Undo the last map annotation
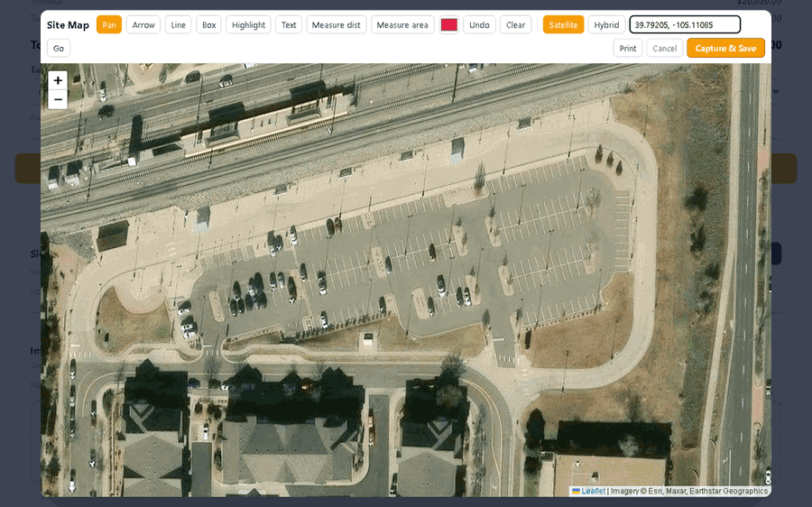 pos(480,25)
